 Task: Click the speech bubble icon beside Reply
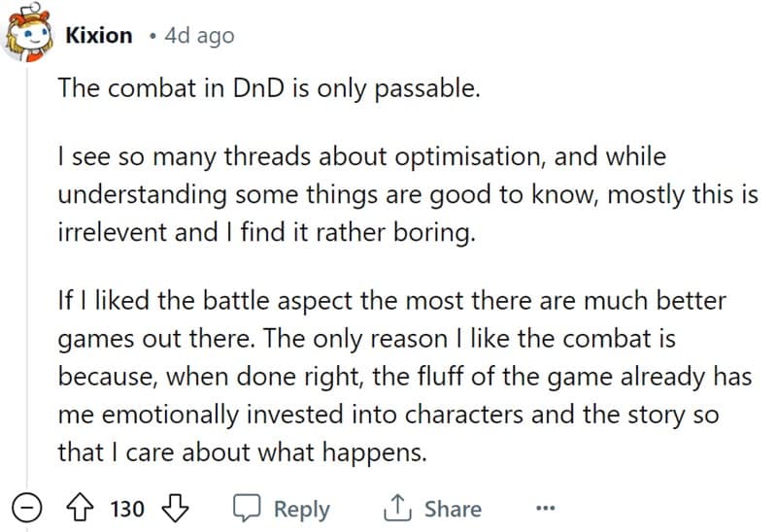click(x=247, y=508)
